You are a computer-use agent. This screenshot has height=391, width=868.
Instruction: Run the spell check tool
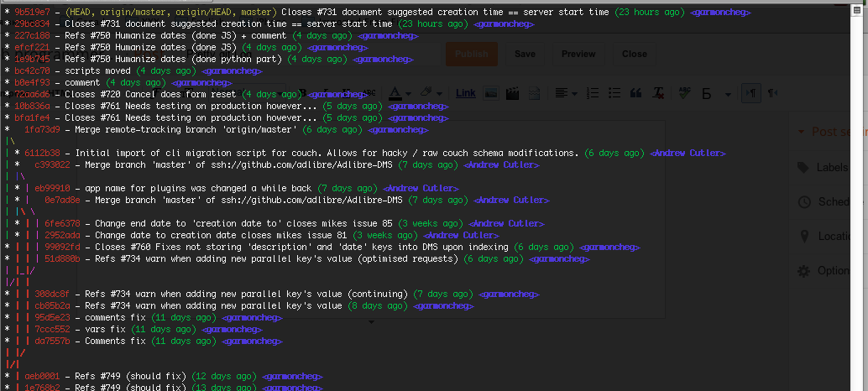click(683, 92)
